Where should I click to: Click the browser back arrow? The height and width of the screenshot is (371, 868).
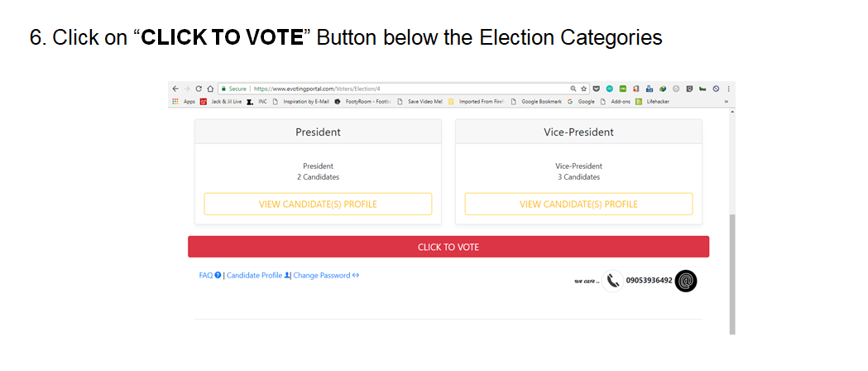click(x=175, y=89)
